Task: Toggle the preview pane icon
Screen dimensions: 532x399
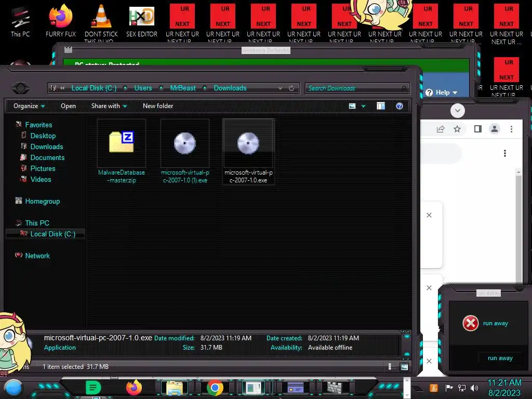Action: [x=381, y=106]
